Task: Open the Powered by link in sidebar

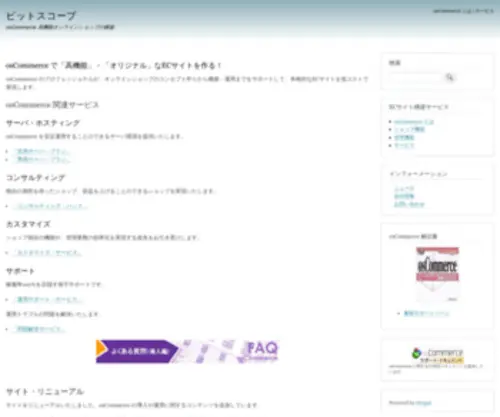Action: 423,403
